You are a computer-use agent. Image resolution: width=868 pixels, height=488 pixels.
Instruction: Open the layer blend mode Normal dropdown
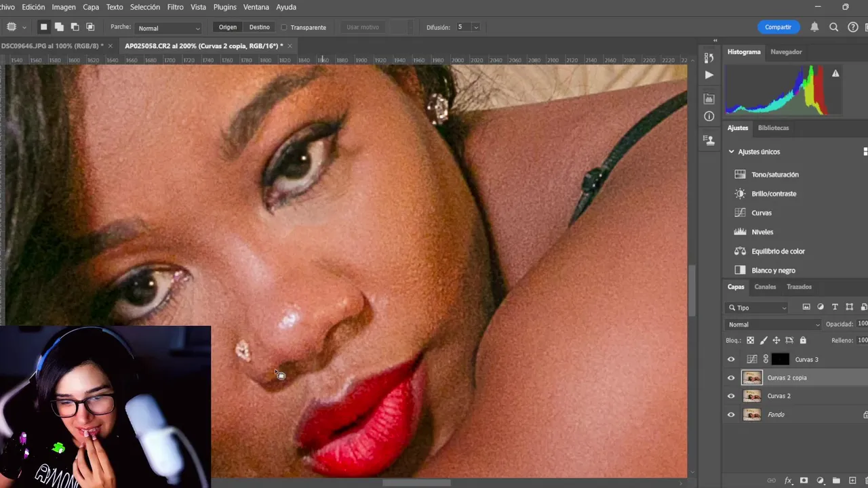(x=773, y=325)
